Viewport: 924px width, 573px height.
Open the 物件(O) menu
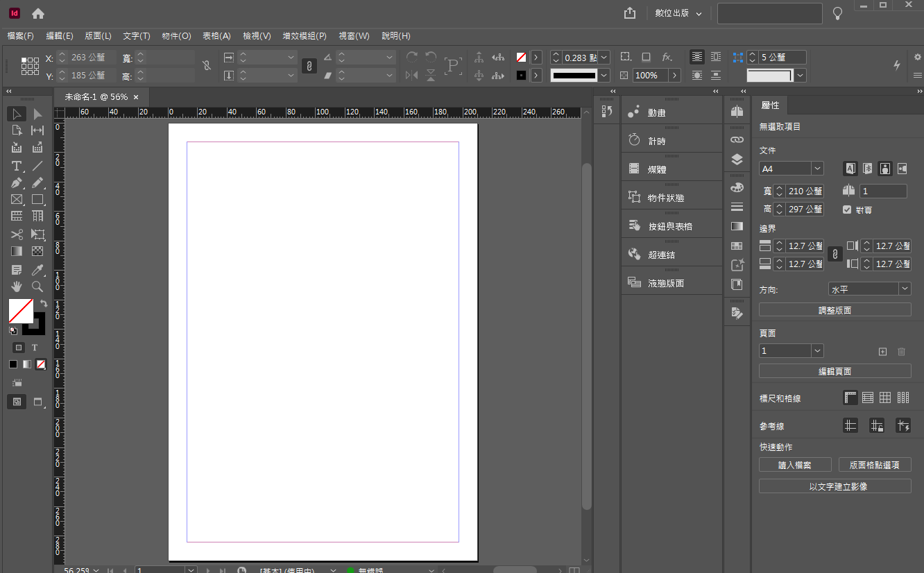tap(176, 36)
